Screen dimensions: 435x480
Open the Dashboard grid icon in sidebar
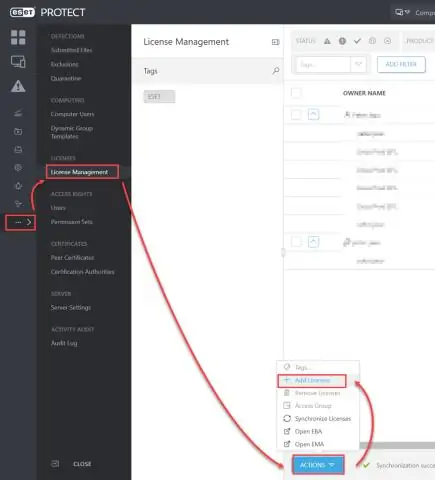(18, 37)
